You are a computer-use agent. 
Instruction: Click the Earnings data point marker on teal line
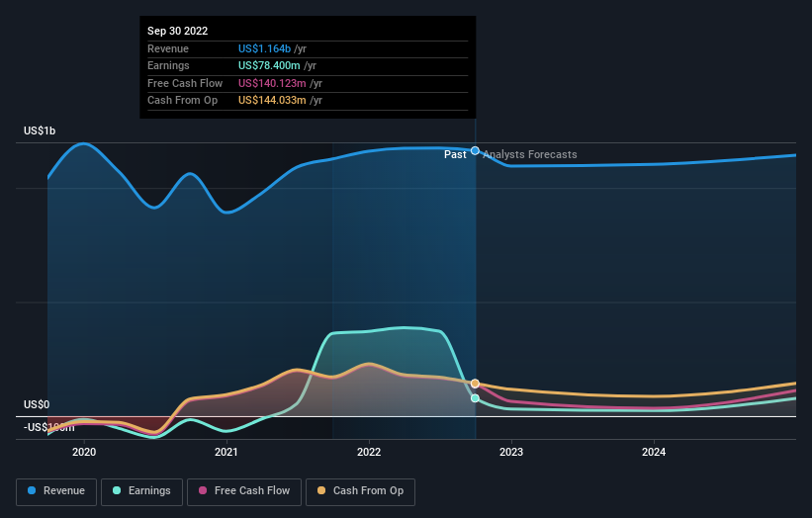[x=475, y=398]
